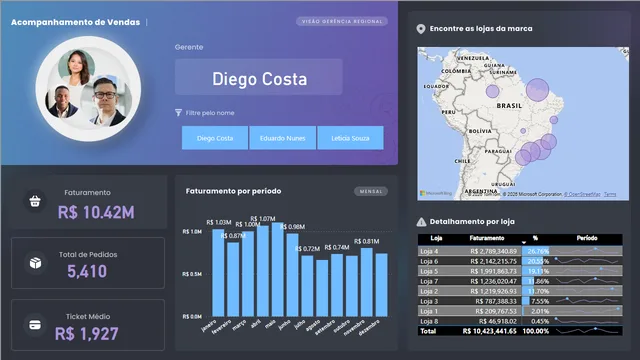This screenshot has height=360, width=640.
Task: Click the Período column header
Action: click(587, 238)
